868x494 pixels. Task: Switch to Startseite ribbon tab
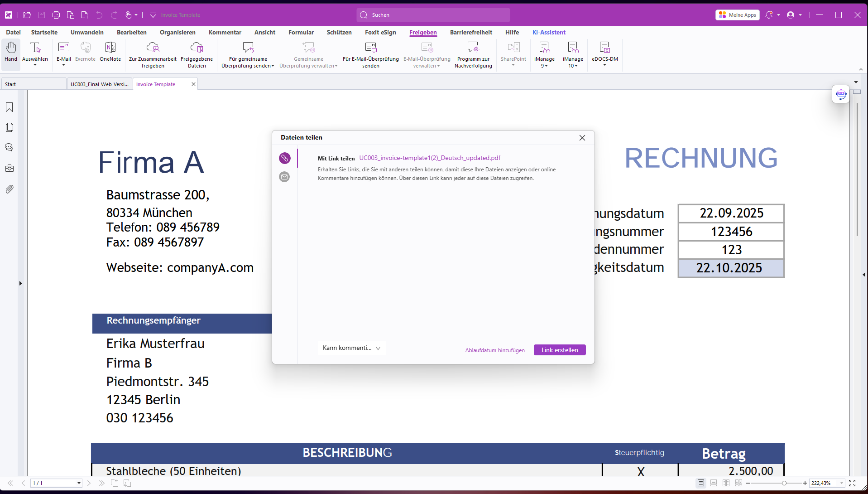44,32
